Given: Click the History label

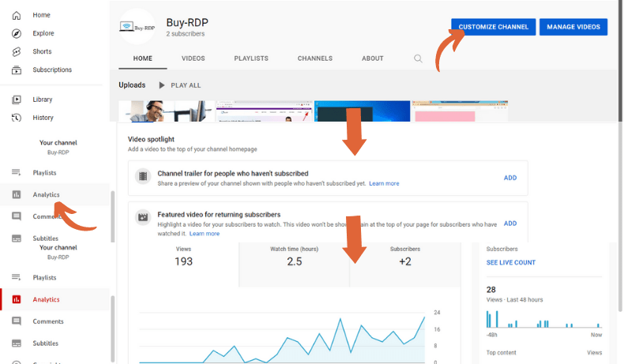Looking at the screenshot, I should pyautogui.click(x=43, y=118).
